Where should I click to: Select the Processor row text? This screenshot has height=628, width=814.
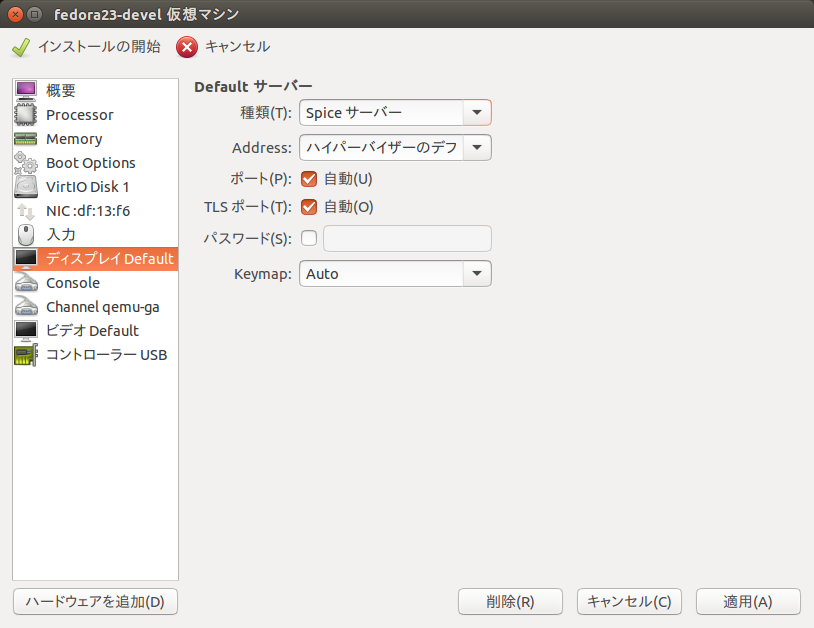click(79, 115)
